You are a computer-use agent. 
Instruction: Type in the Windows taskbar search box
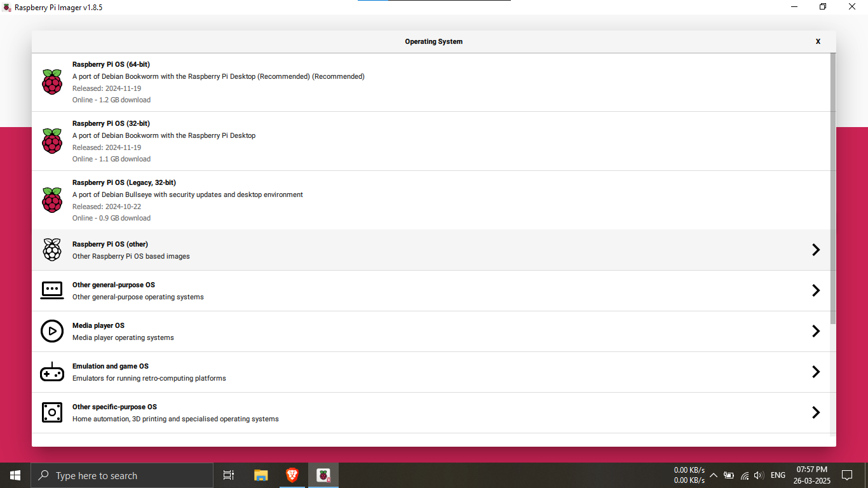pyautogui.click(x=122, y=475)
